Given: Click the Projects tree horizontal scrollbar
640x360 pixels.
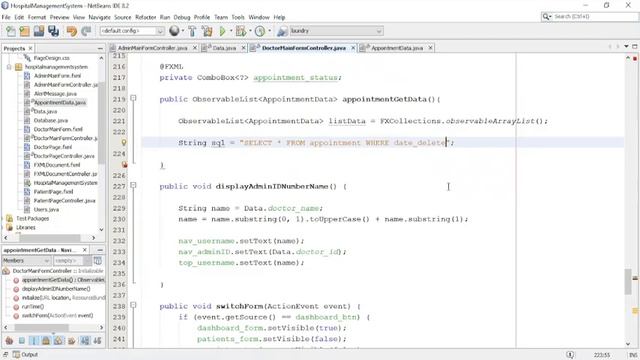Looking at the screenshot, I should click(x=49, y=238).
